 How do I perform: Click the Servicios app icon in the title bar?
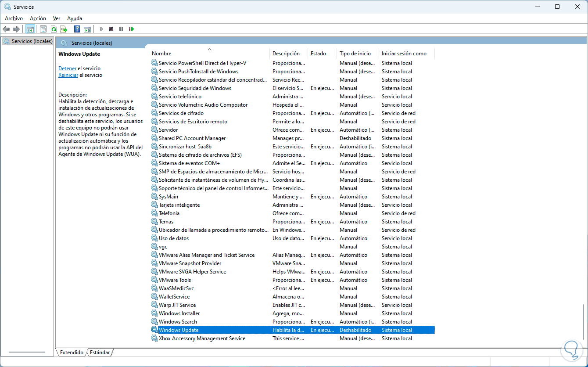click(x=7, y=7)
